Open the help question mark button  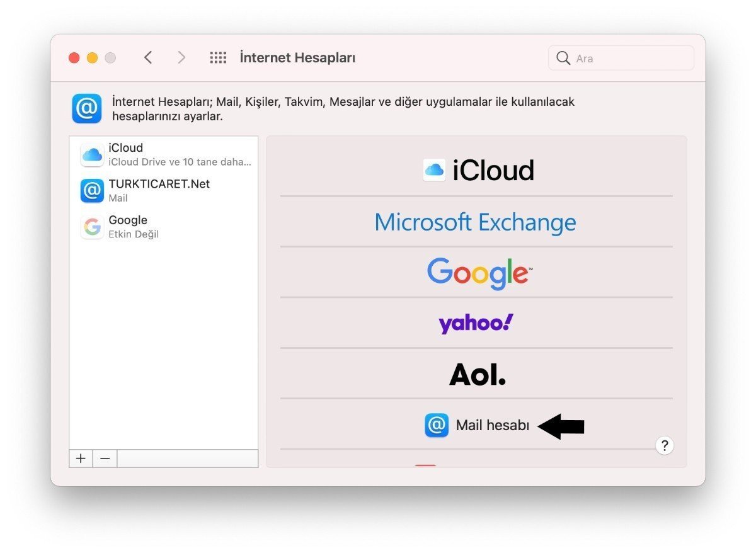click(665, 445)
